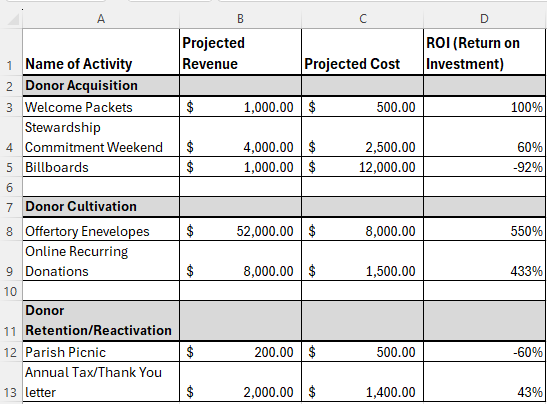This screenshot has width=547, height=404.
Task: Select the Welcome Packets cell
Action: tap(101, 107)
